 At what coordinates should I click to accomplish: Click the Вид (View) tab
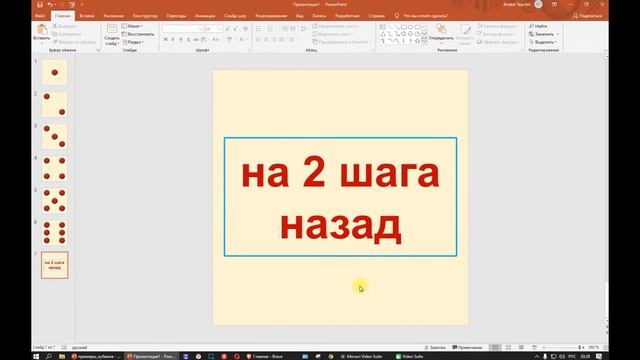pos(300,16)
